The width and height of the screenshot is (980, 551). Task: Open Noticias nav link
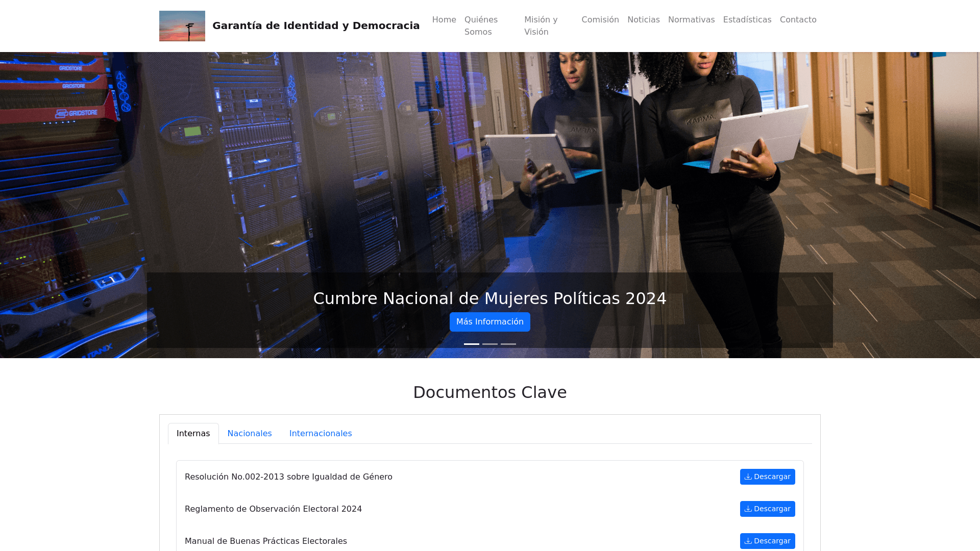[x=643, y=20]
